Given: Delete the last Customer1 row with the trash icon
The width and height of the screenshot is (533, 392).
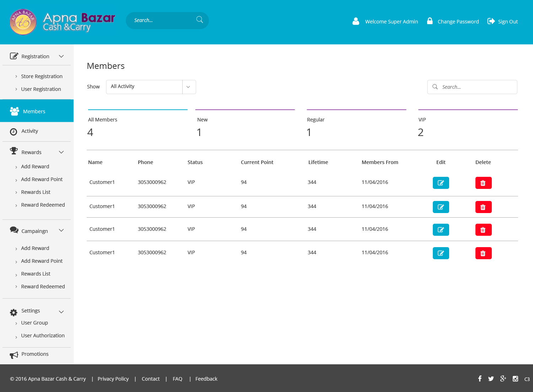Looking at the screenshot, I should (483, 253).
